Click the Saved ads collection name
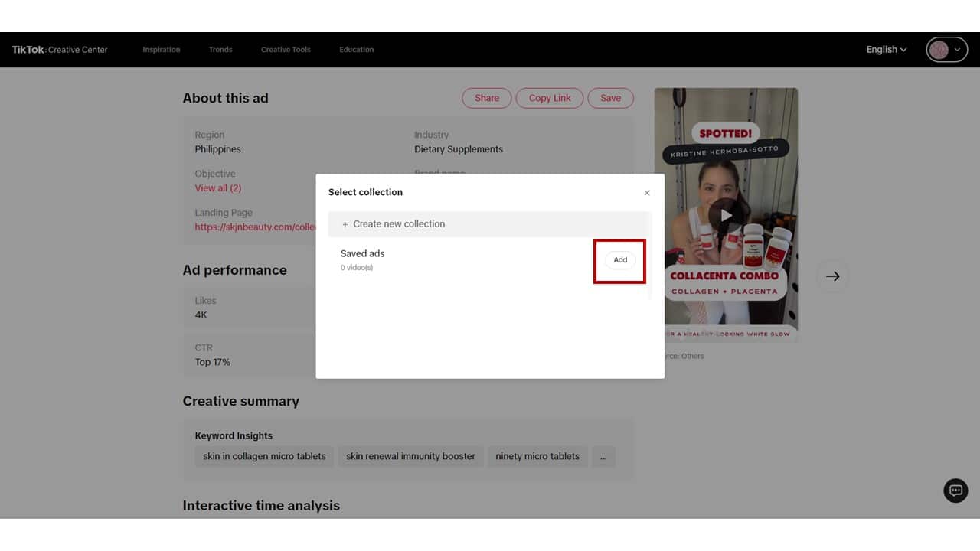This screenshot has height=551, width=980. pyautogui.click(x=363, y=254)
